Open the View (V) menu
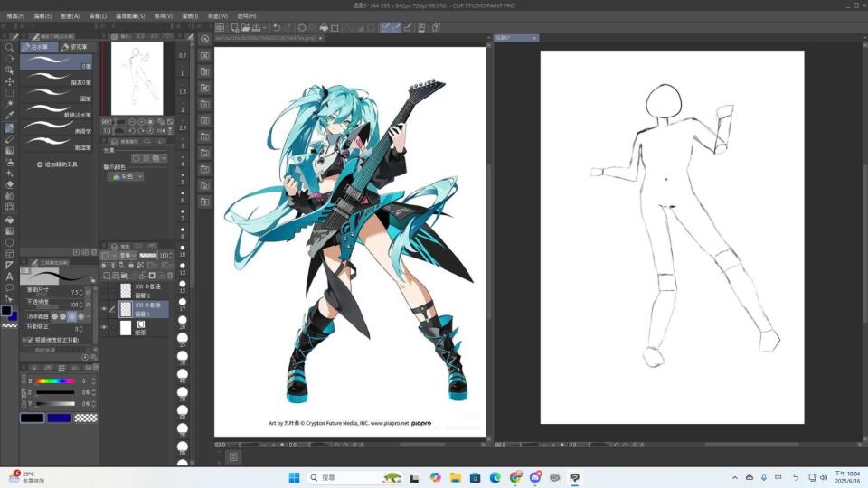This screenshot has width=868, height=488. click(164, 16)
